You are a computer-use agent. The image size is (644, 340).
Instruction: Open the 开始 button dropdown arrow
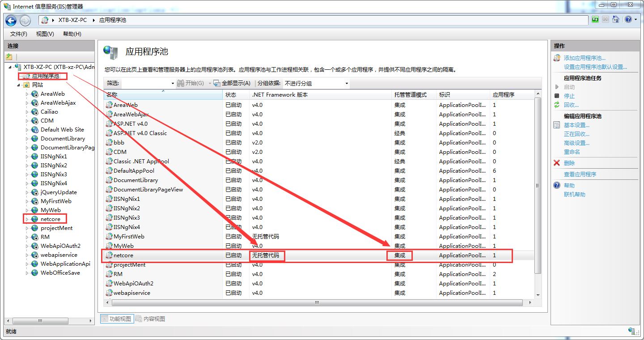[x=209, y=84]
